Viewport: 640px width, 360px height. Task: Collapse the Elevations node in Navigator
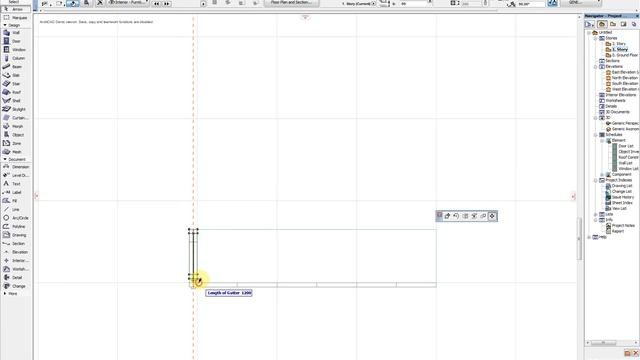tap(596, 67)
